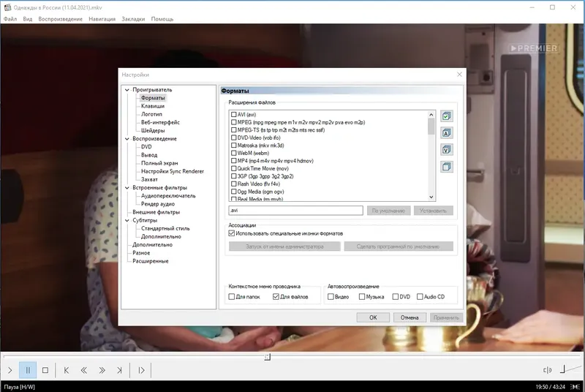585x392 pixels.
Task: Click the Play button in the player bar
Action: coord(10,370)
